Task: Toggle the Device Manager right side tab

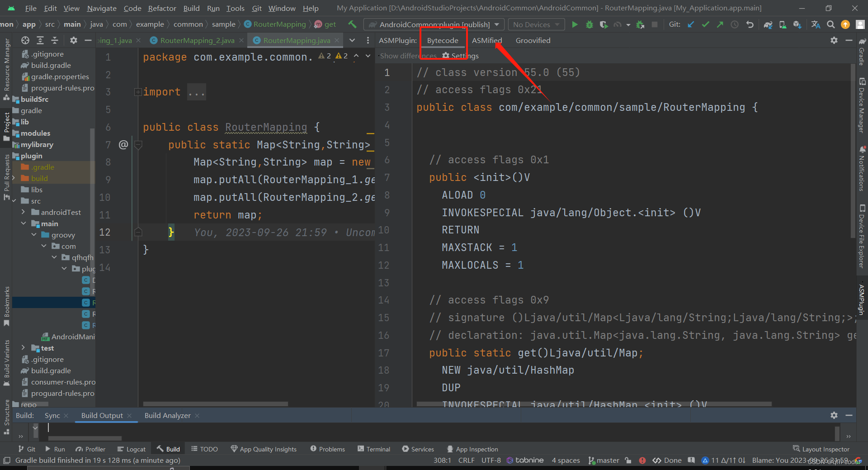Action: pos(862,105)
